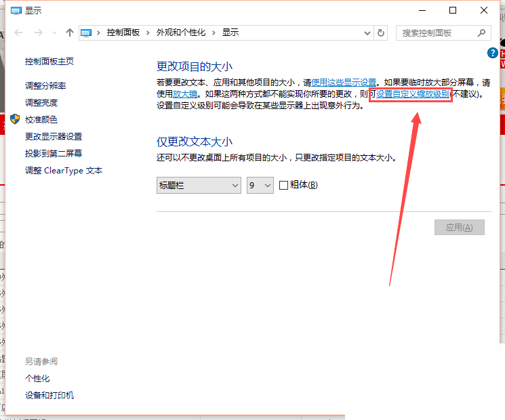Click the 使用这些显示设置 link
The image size is (505, 420).
[344, 82]
